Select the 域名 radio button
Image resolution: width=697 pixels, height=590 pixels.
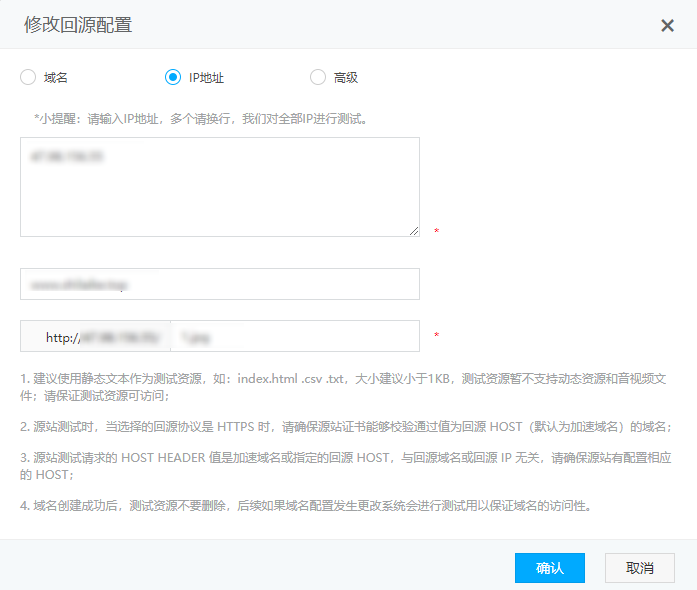click(x=27, y=77)
